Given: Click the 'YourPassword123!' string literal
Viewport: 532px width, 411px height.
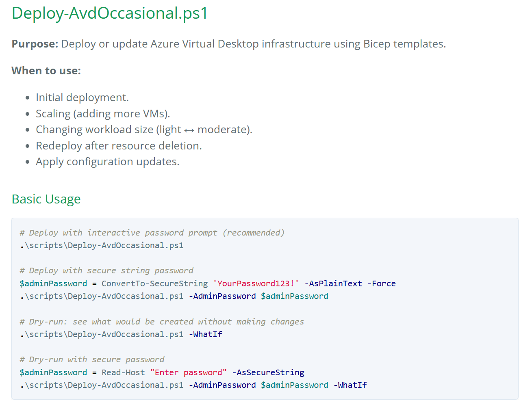Looking at the screenshot, I should coord(255,283).
